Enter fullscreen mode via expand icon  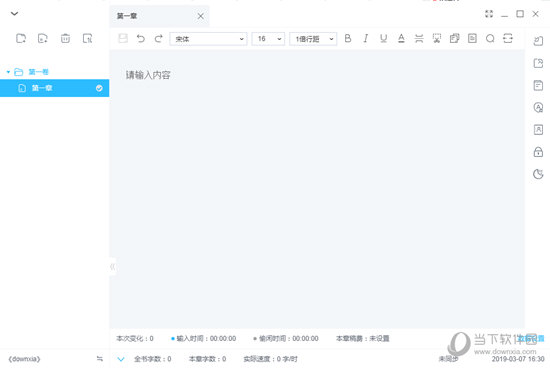(489, 14)
